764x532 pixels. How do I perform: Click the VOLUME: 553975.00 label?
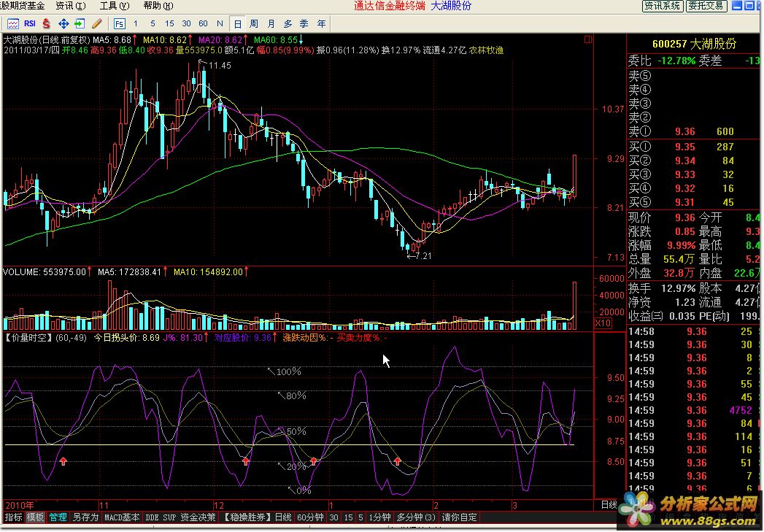tap(45, 272)
